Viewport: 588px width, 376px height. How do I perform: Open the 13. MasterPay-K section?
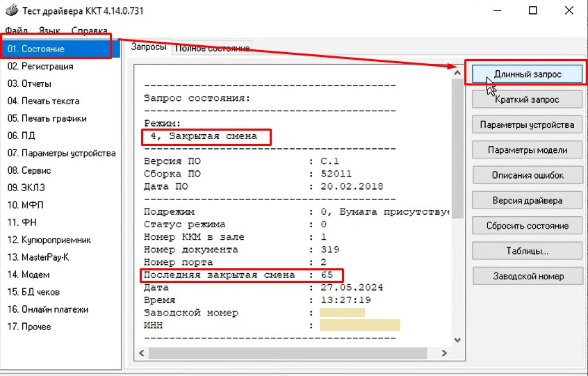60,257
